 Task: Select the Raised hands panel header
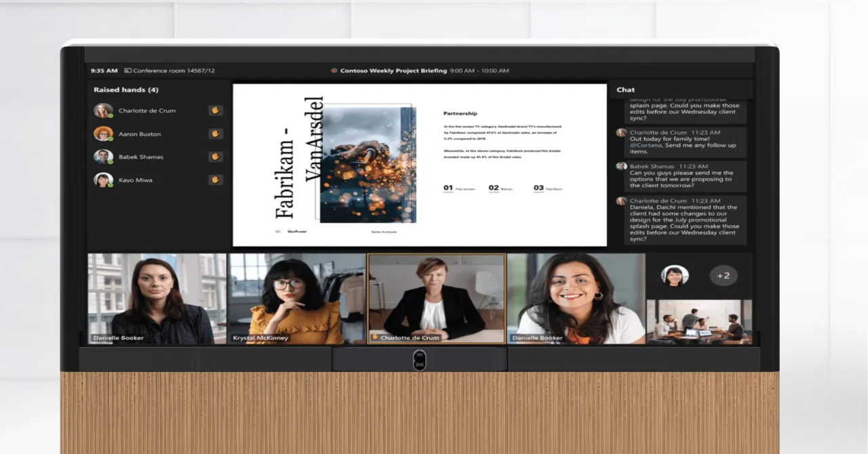pos(126,89)
